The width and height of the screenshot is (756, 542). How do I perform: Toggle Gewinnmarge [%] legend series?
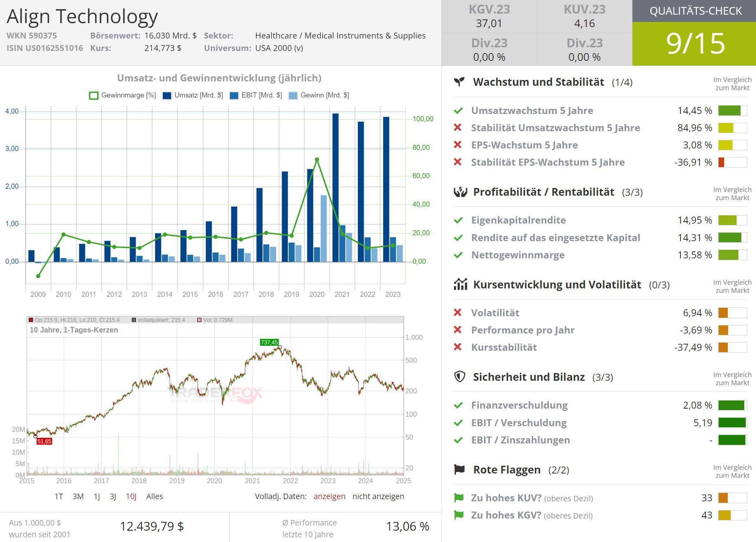pos(122,95)
